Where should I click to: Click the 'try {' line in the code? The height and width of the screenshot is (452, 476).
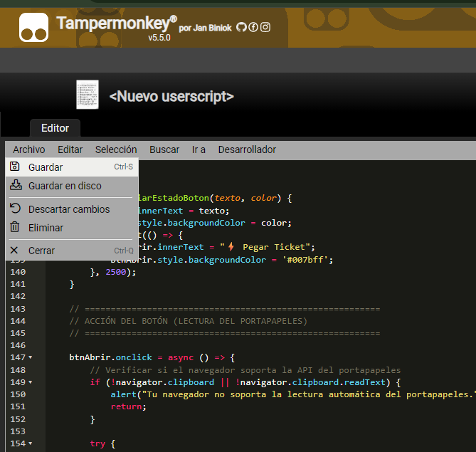click(x=102, y=443)
